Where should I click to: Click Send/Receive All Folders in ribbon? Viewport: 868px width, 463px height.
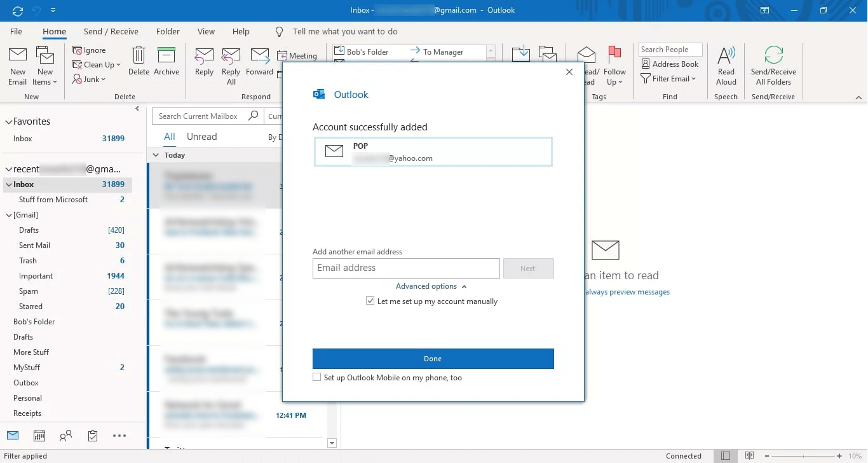pos(773,66)
